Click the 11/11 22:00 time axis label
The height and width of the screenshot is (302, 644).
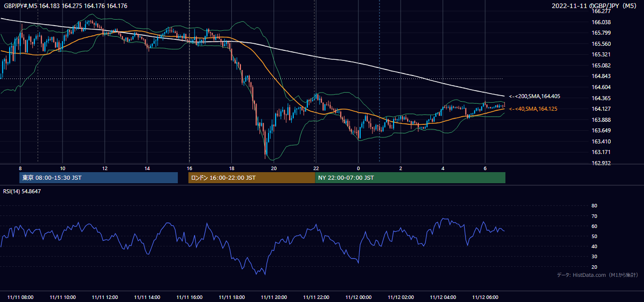316,297
